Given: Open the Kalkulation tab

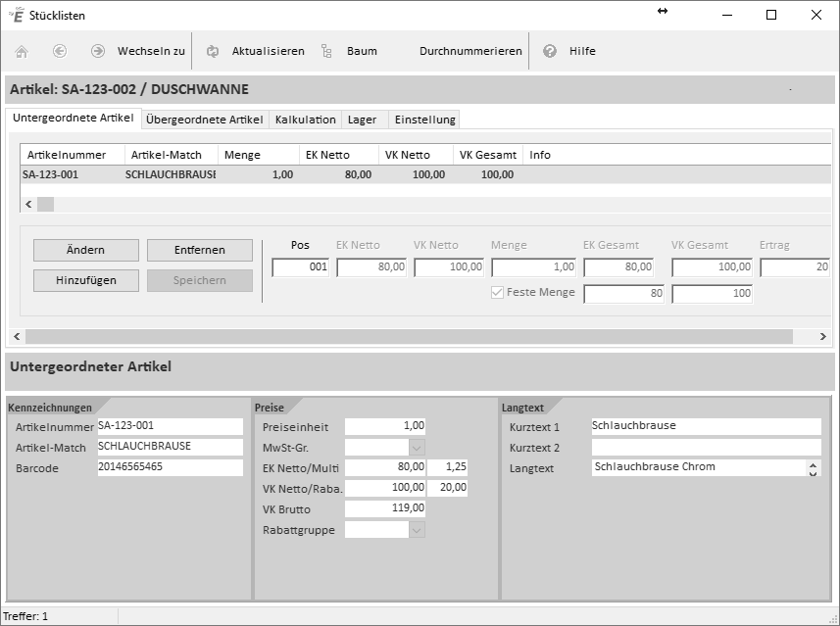Looking at the screenshot, I should 306,120.
